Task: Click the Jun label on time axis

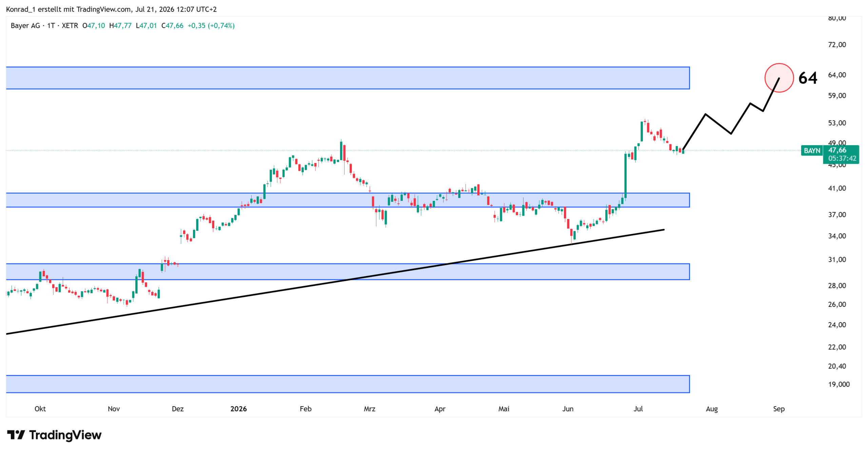Action: click(568, 409)
